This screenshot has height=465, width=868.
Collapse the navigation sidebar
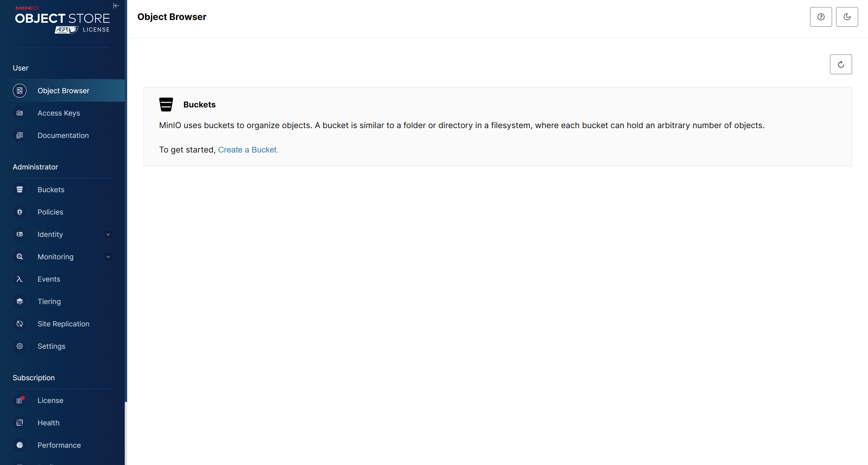click(116, 5)
